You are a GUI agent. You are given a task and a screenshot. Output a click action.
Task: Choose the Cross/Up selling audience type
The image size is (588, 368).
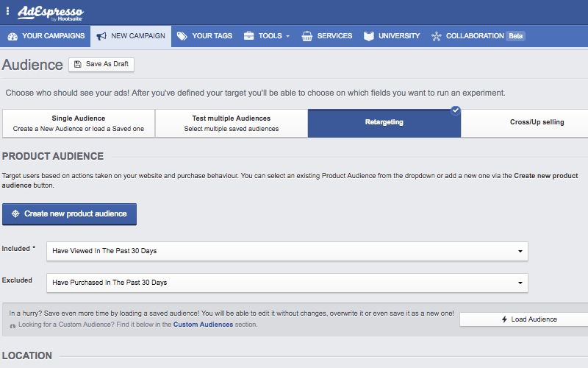pyautogui.click(x=537, y=122)
